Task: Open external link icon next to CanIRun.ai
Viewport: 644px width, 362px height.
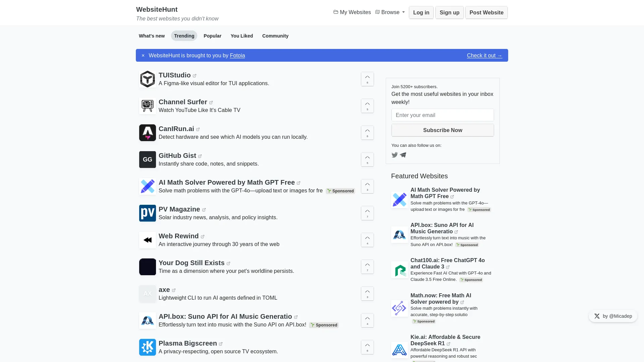Action: point(198,129)
